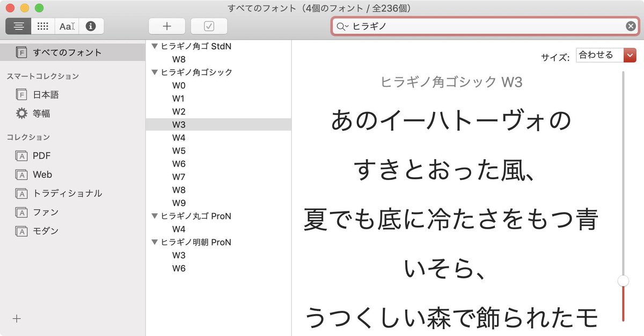Collapse the ヒラギノ明朝 ProN disclosure triangle
Screen dimensions: 644x336
pyautogui.click(x=154, y=242)
